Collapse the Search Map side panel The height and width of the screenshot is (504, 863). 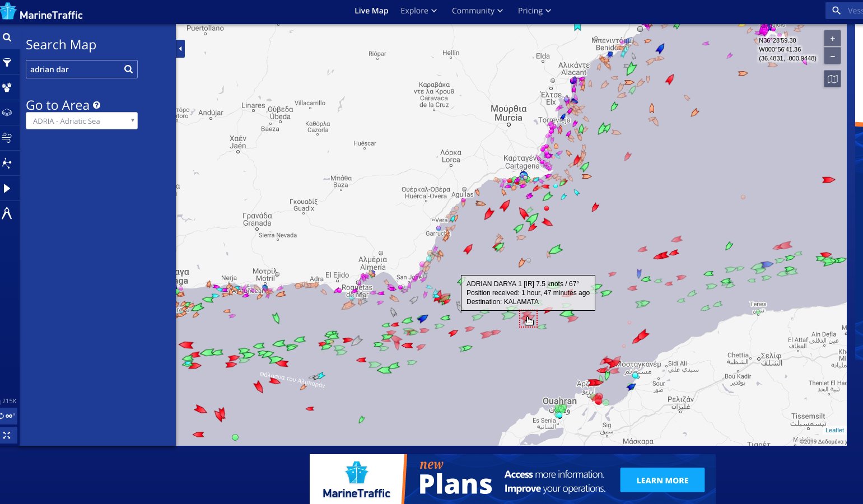tap(180, 49)
